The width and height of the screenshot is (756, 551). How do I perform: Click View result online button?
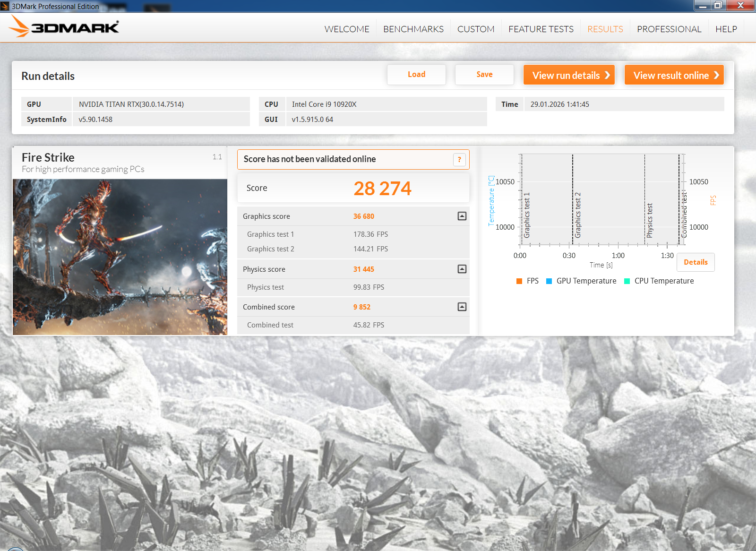(674, 75)
